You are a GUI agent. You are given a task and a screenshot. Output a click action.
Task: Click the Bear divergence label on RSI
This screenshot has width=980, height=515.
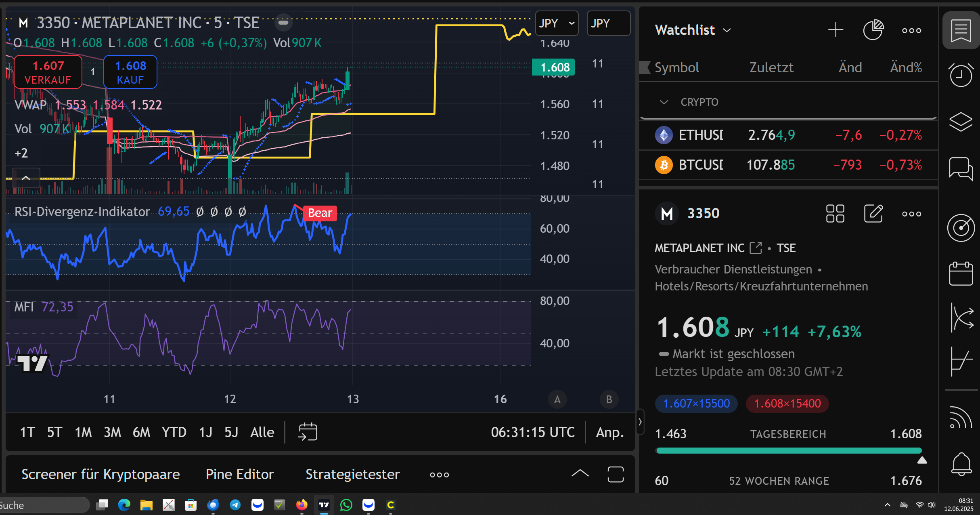(320, 213)
